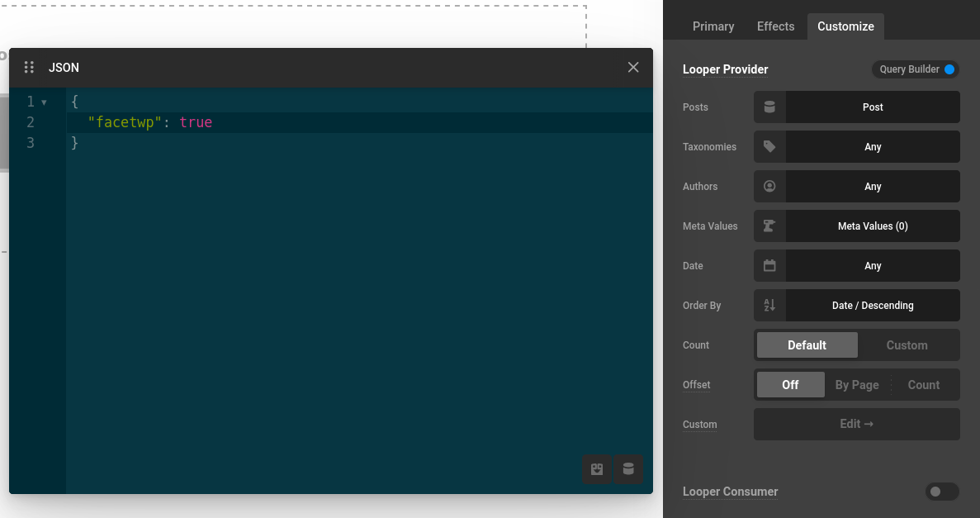Open the Order By Date / Descending selector
The image size is (980, 518).
point(872,306)
